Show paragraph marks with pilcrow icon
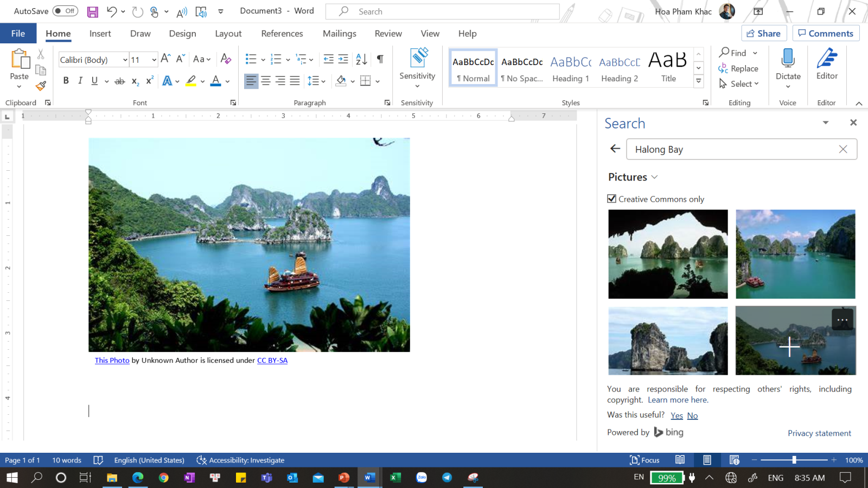Image resolution: width=868 pixels, height=488 pixels. pos(380,59)
